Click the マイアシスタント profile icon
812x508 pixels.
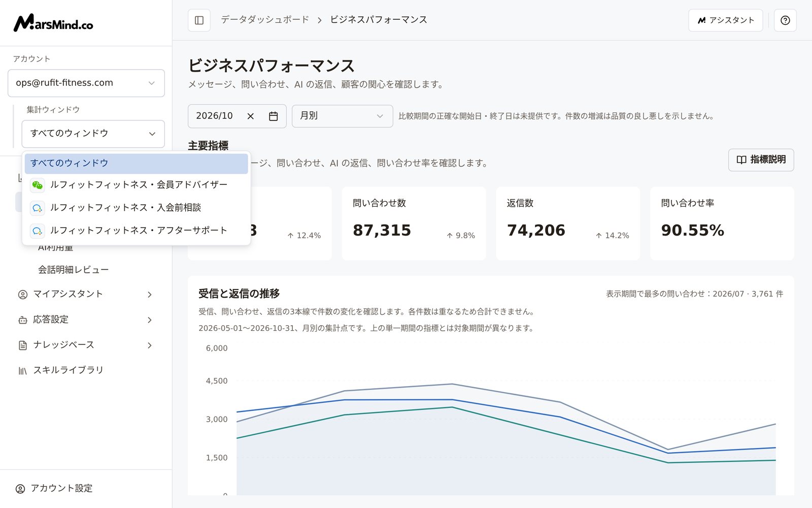[x=23, y=295]
